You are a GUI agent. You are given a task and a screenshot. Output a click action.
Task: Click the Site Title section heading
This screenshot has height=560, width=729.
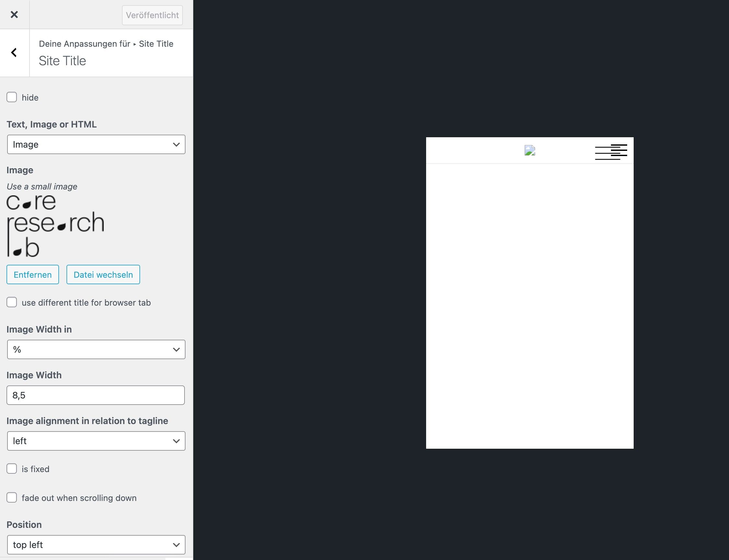tap(62, 61)
